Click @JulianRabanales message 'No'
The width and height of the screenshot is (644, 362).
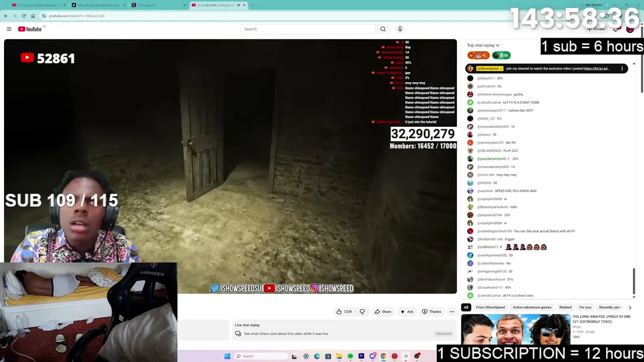coord(508,263)
